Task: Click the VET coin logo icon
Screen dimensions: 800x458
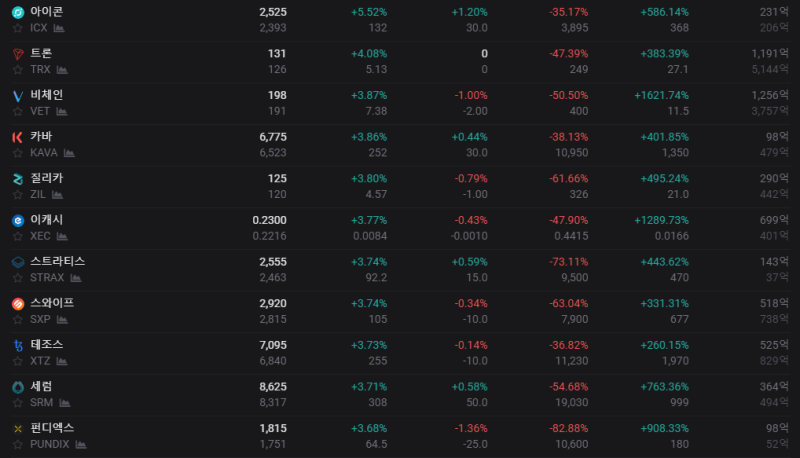Action: coord(18,96)
